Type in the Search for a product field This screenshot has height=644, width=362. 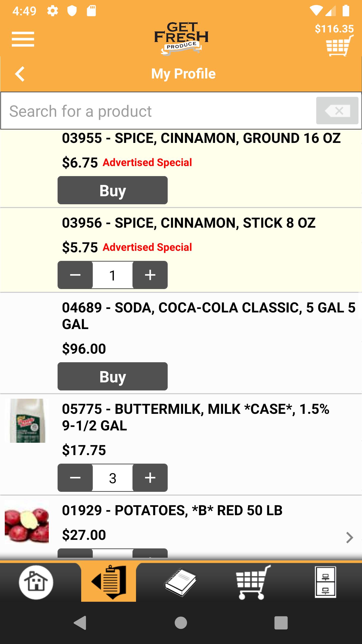[158, 111]
